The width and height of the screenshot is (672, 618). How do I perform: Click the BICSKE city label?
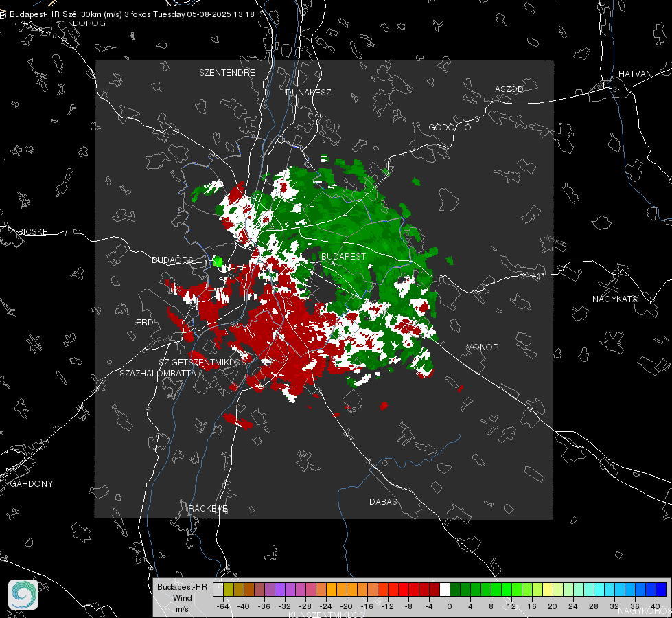click(32, 231)
